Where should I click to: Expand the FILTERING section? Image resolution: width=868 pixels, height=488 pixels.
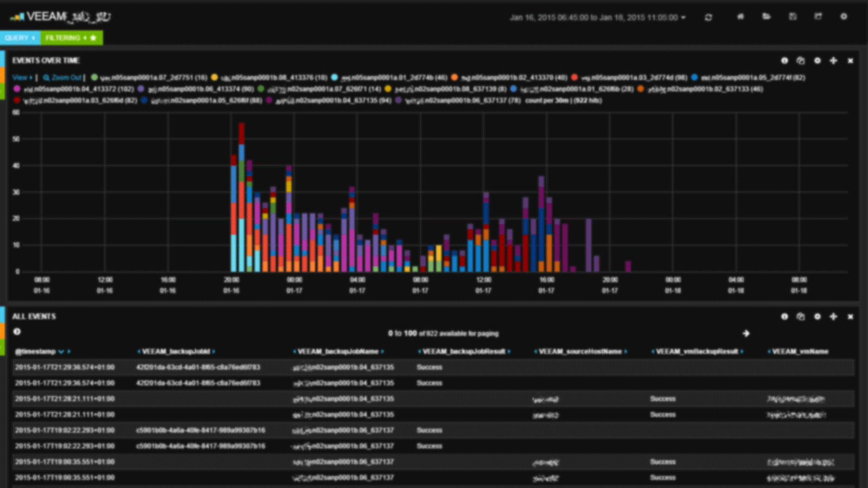(71, 38)
